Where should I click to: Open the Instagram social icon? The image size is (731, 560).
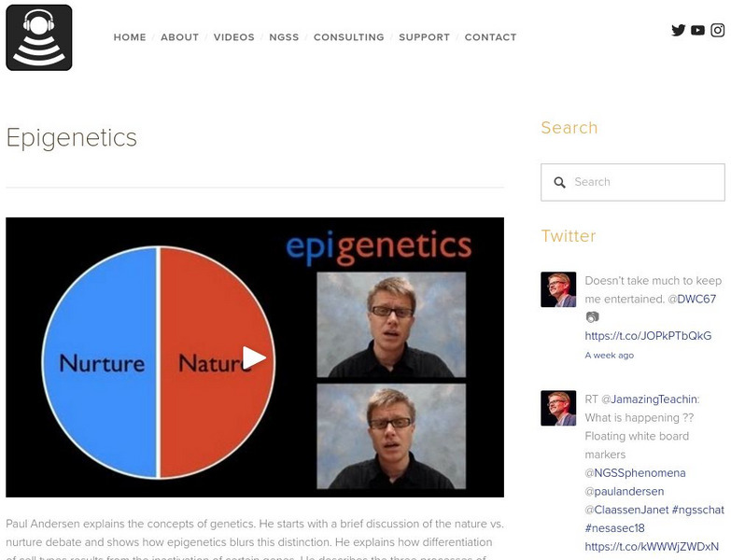[718, 30]
